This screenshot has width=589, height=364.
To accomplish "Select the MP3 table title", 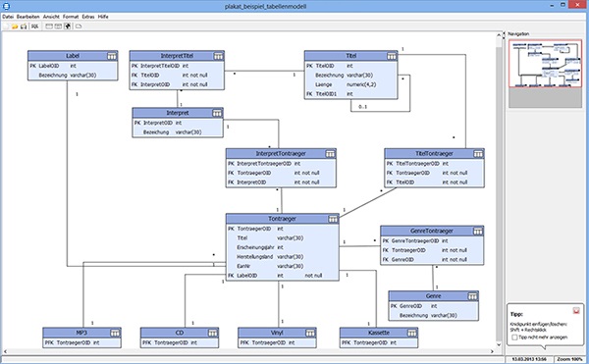I will point(81,333).
